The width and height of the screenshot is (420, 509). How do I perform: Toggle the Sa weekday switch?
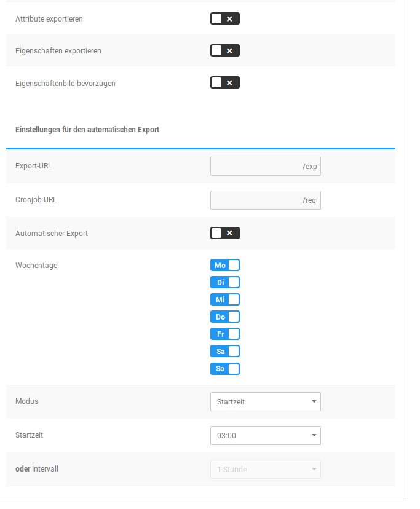pyautogui.click(x=224, y=352)
